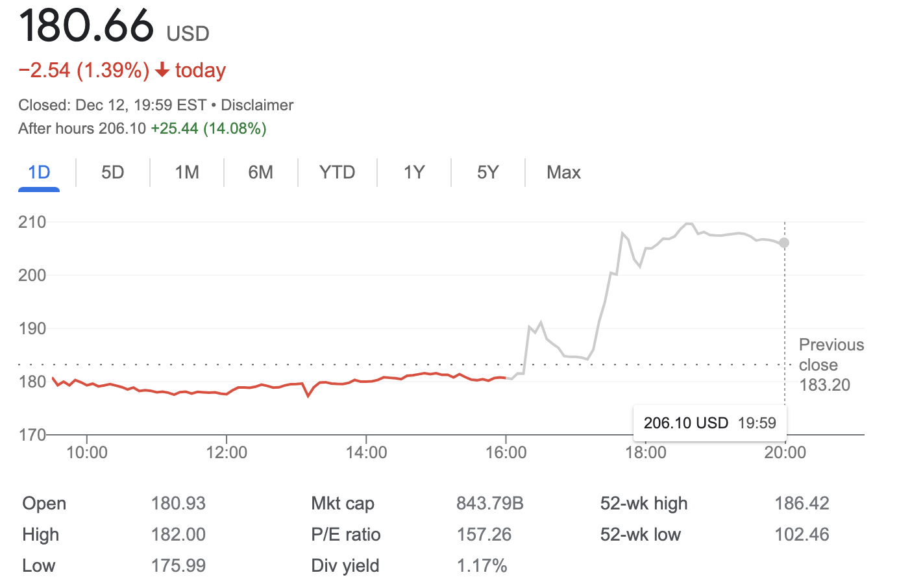Click the 52-wk high label
923x588 pixels.
tap(643, 504)
